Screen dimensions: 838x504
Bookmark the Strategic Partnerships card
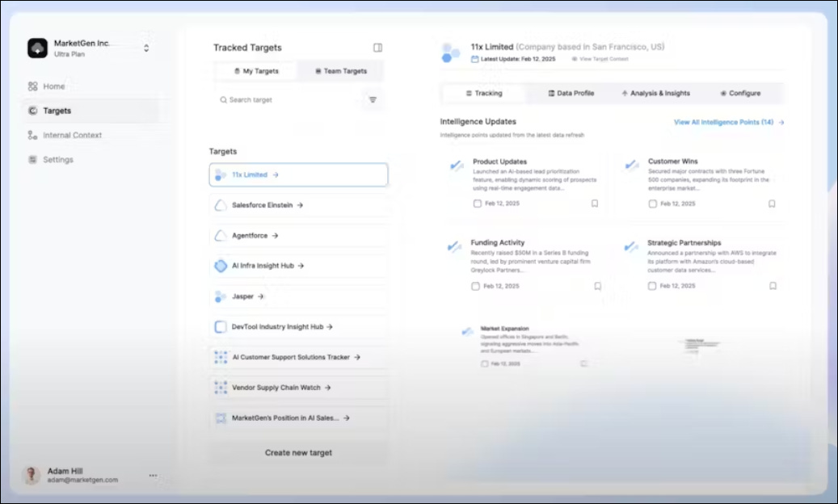pos(773,286)
